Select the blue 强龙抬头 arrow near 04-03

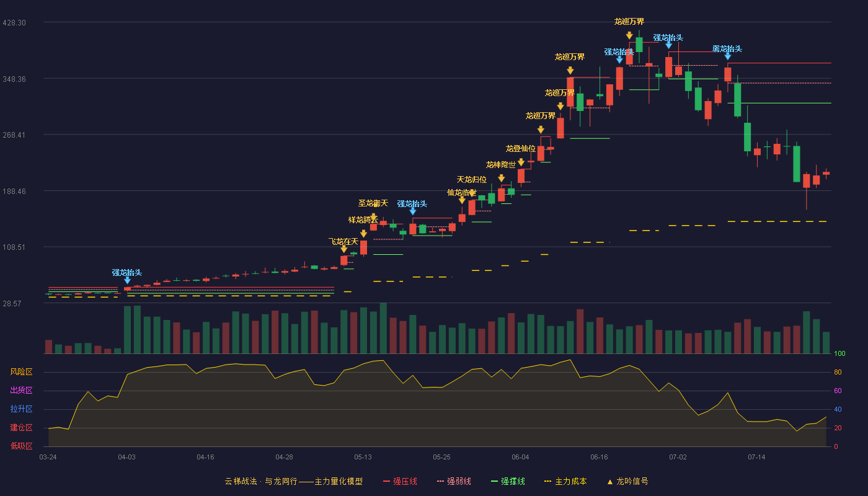[x=127, y=280]
